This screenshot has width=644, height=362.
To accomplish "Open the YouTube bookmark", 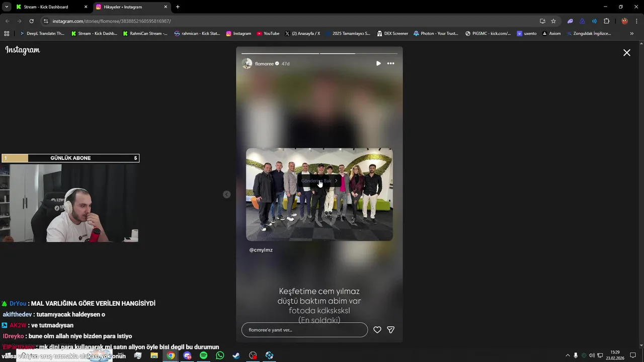I will point(268,34).
